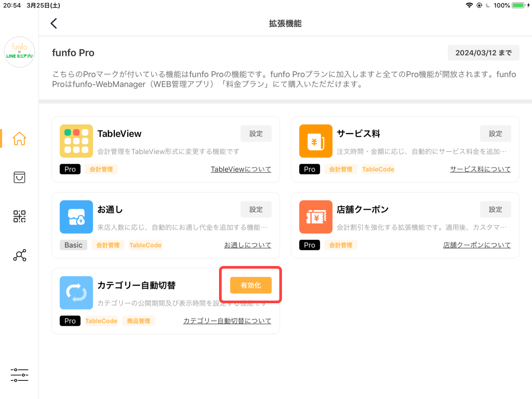Tap the battery icon in status bar
This screenshot has width=532, height=399.
click(x=518, y=5)
